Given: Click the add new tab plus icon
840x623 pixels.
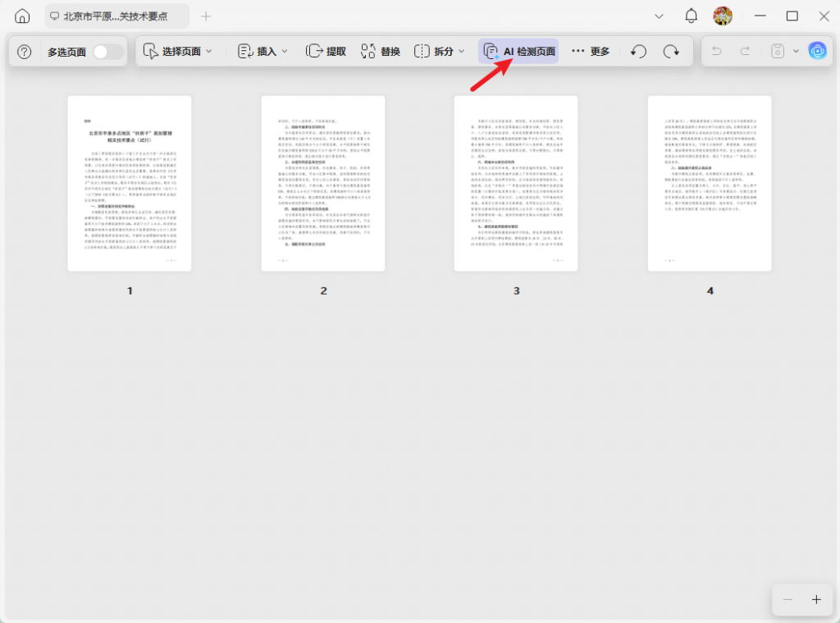Looking at the screenshot, I should [206, 16].
